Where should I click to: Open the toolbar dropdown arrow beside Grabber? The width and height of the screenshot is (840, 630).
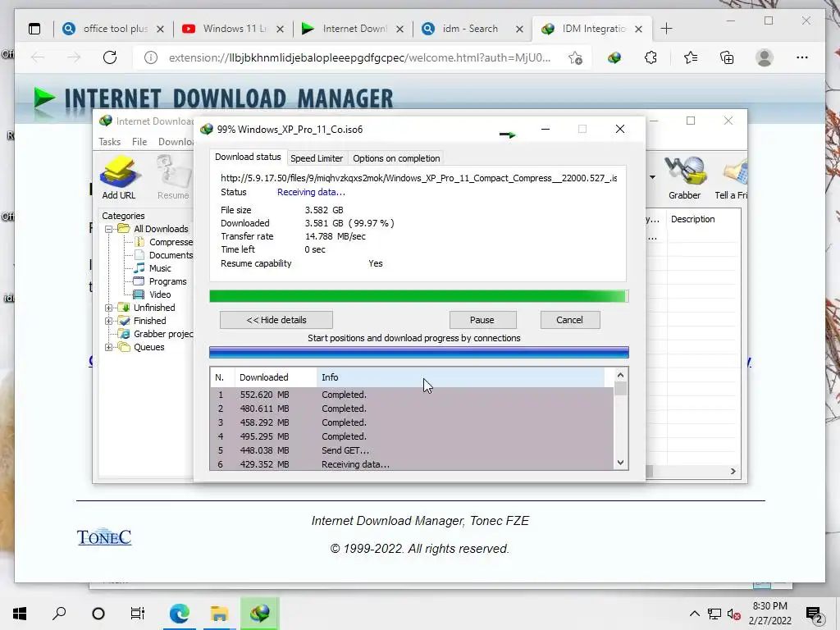652,177
